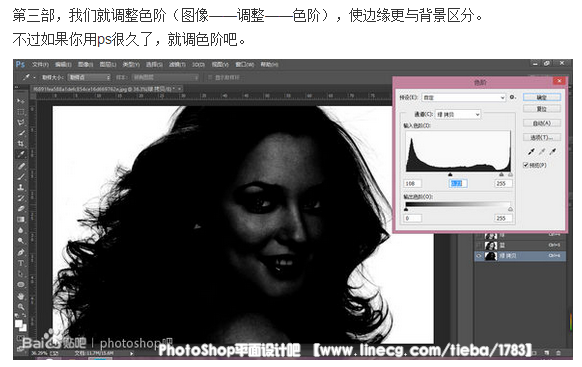Select the Rectangular Marquee tool

(21, 112)
